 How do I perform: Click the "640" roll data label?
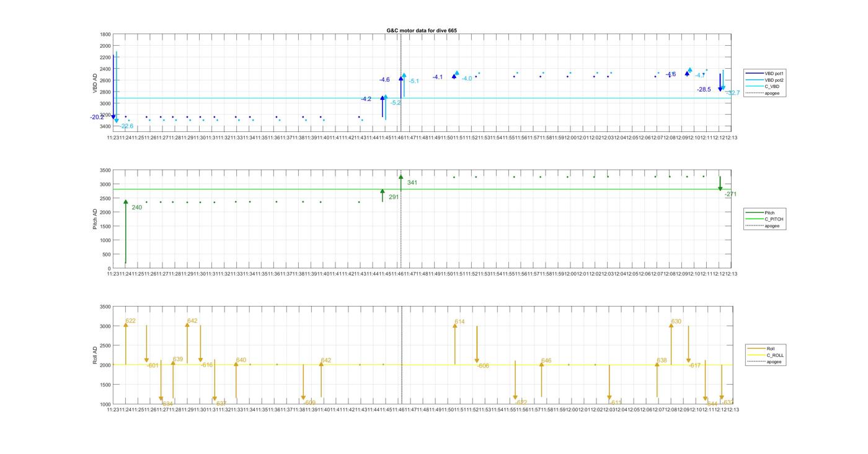[241, 360]
